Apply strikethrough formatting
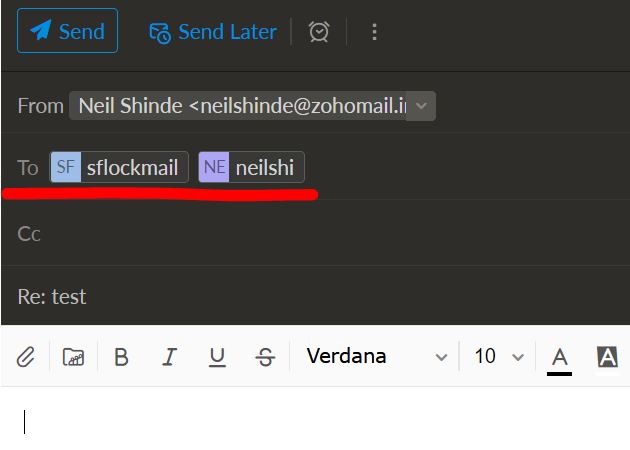Image resolution: width=630 pixels, height=450 pixels. click(x=265, y=357)
